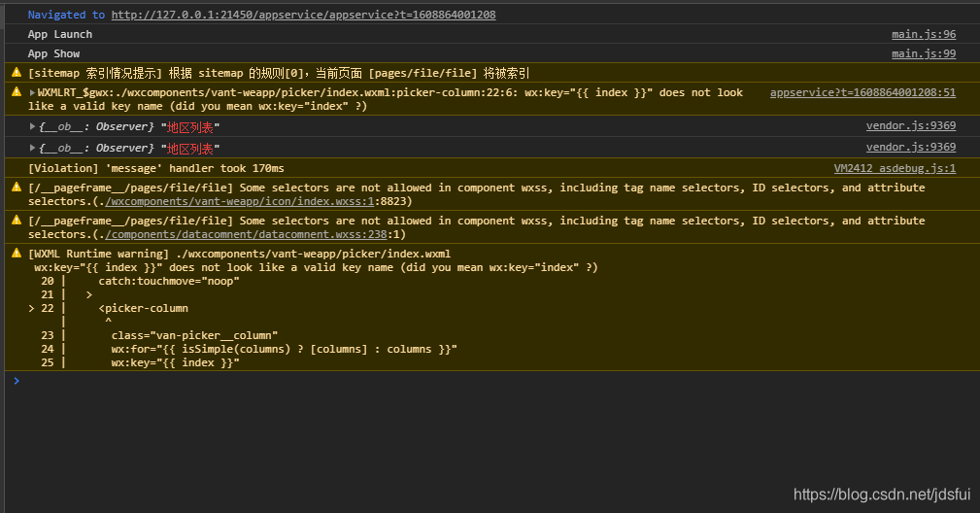Open first vendor.js:9369 source link
Viewport: 980px width, 513px height.
tap(911, 125)
